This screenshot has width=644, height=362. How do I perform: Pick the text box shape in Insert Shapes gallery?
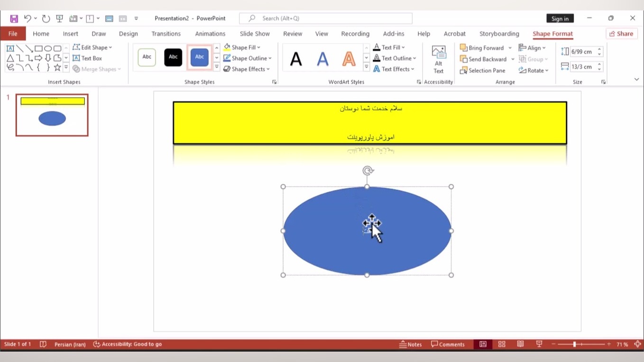point(10,48)
